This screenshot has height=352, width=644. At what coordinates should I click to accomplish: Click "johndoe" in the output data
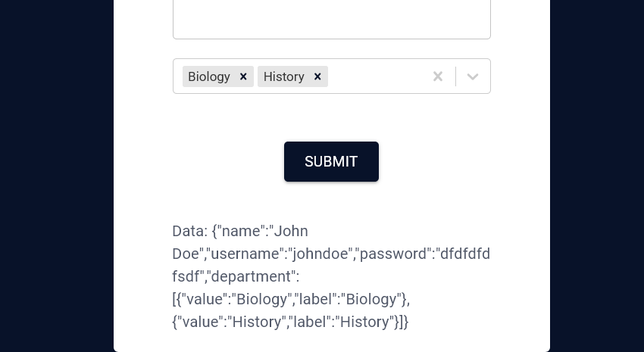click(320, 254)
